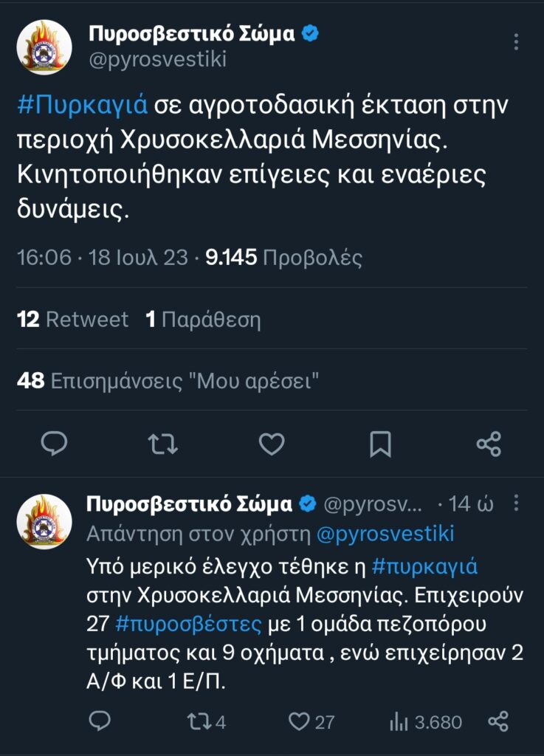Open the main tweet's three-dot options menu

(516, 42)
